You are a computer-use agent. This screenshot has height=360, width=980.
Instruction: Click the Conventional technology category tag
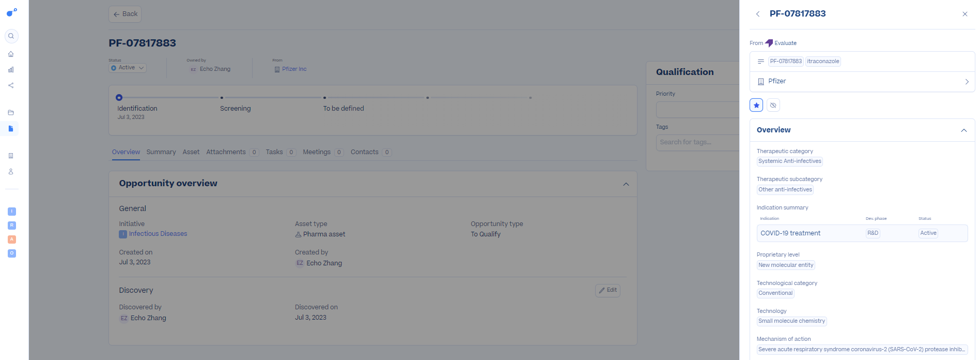(775, 293)
